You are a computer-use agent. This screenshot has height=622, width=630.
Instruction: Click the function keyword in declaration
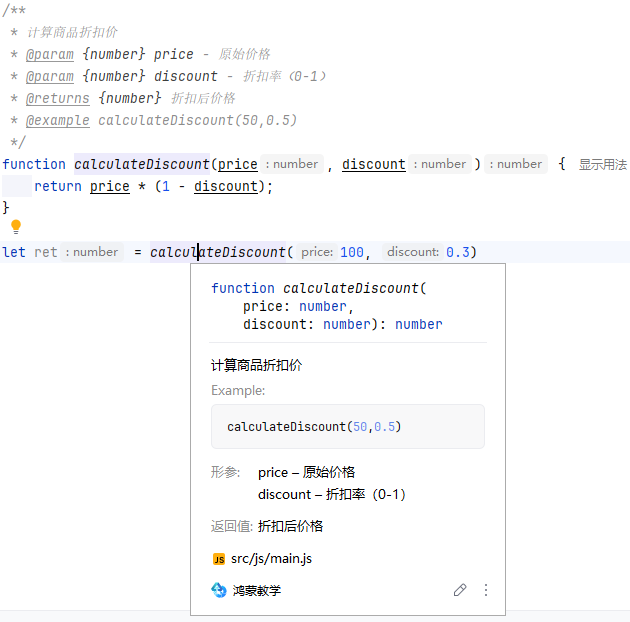coord(34,164)
